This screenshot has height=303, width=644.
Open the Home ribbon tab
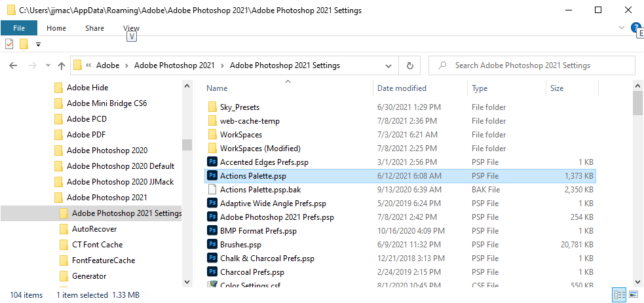56,28
